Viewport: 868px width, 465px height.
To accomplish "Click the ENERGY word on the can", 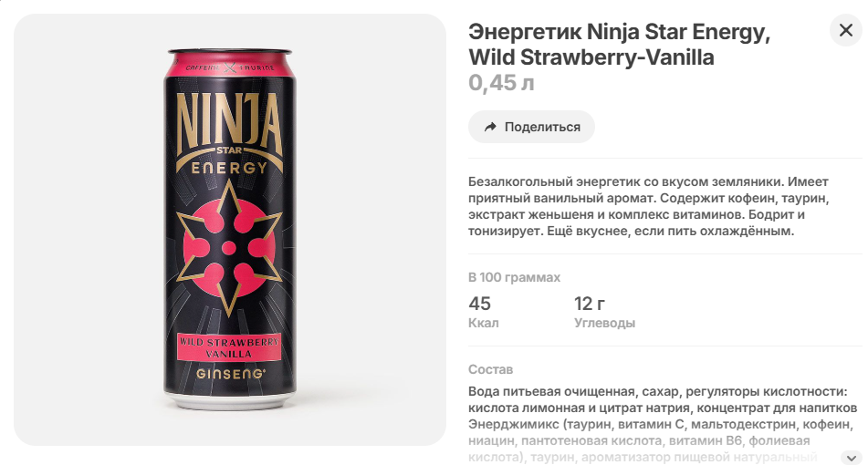I will coord(229,168).
